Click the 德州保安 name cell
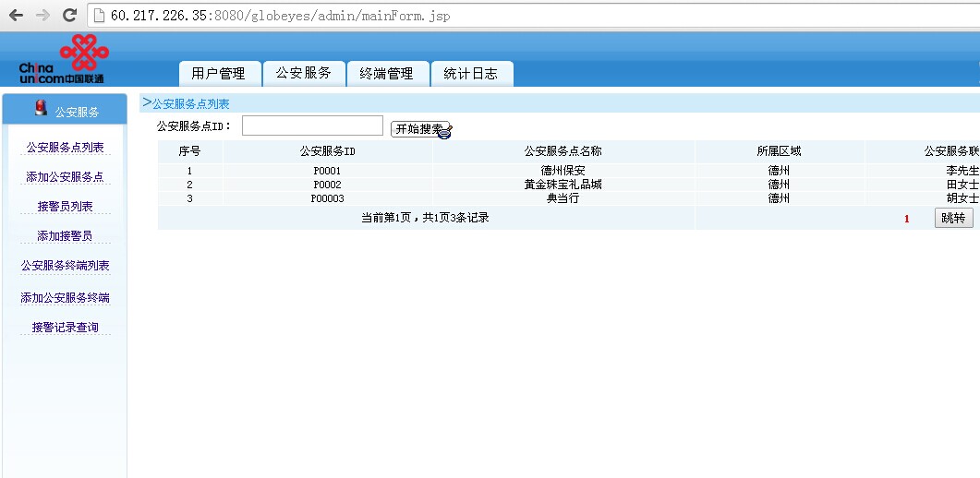 [563, 171]
